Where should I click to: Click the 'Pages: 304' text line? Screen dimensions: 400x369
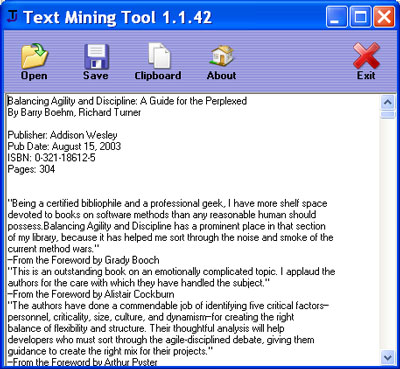(x=31, y=169)
